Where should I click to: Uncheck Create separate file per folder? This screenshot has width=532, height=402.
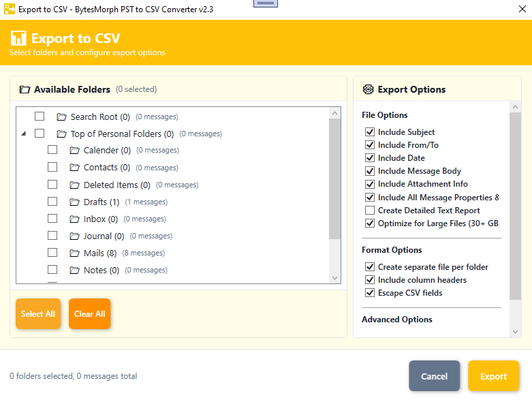pyautogui.click(x=370, y=266)
